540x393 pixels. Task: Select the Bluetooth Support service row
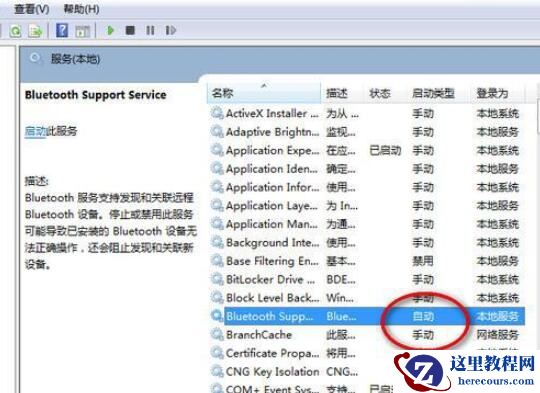367,316
